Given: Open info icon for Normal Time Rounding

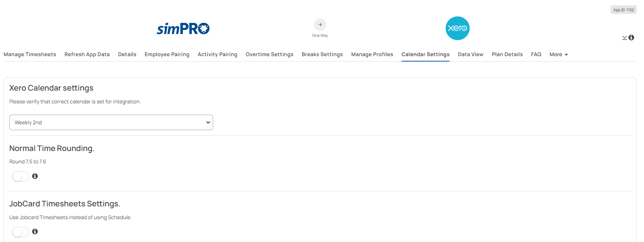Looking at the screenshot, I should point(35,176).
